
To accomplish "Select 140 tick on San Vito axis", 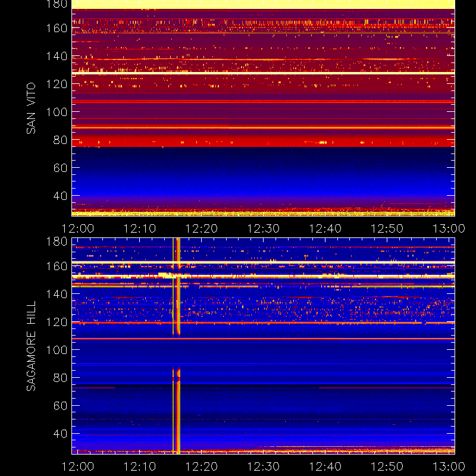I will point(57,56).
